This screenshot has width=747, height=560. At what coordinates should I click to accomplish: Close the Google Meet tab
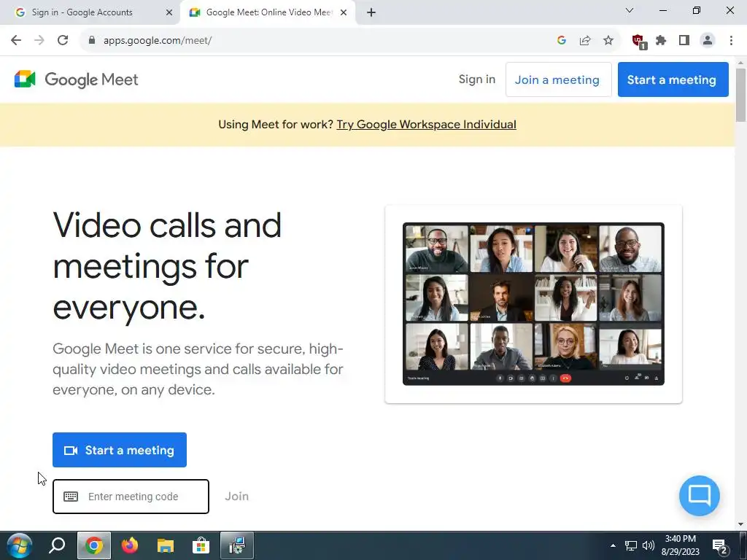click(x=343, y=12)
